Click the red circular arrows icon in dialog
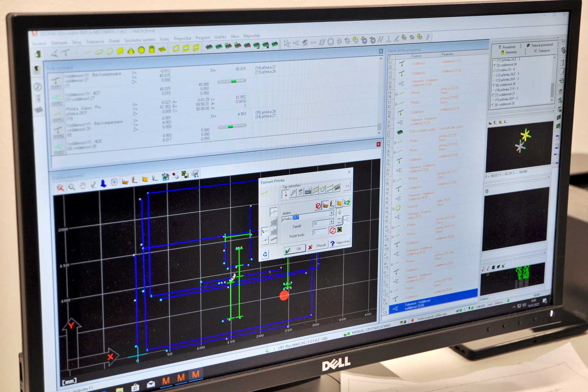This screenshot has height=392, width=588. click(333, 230)
